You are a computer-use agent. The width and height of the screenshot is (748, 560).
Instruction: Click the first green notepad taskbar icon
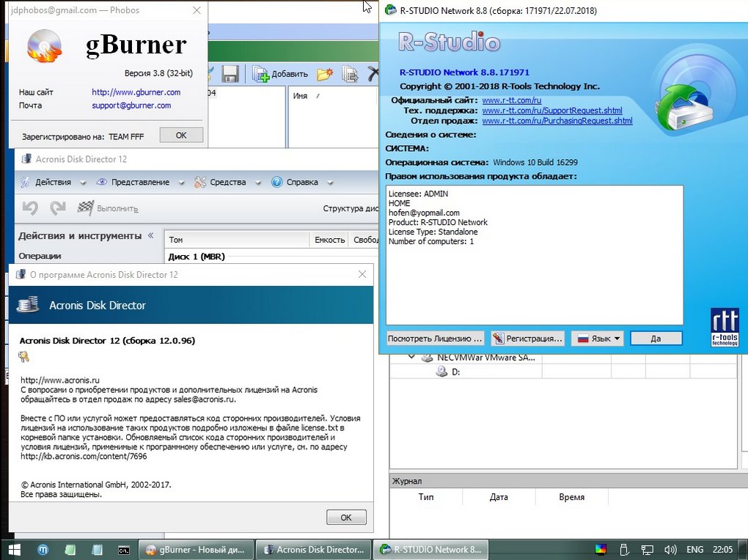70,550
